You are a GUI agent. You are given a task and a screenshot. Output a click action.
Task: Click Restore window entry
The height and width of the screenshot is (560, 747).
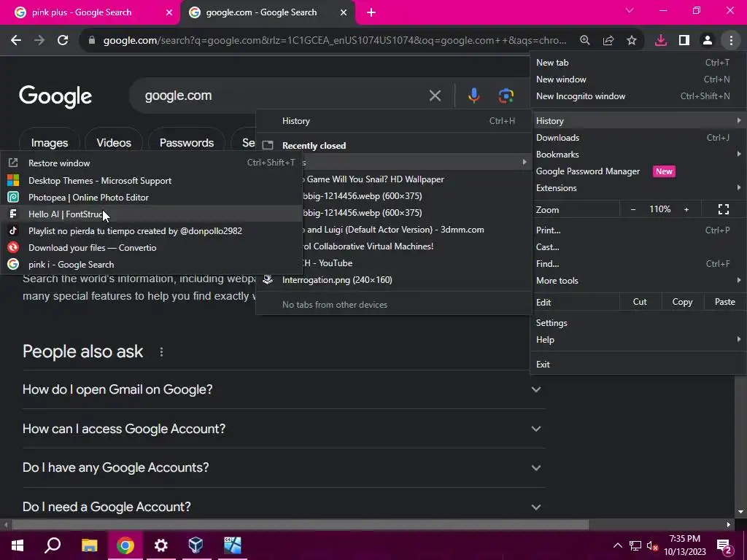[x=151, y=163]
